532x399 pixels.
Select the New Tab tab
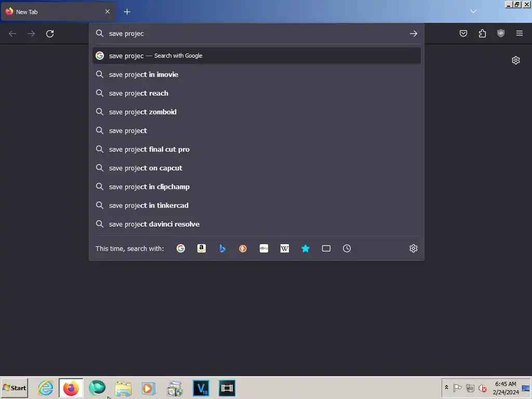[x=58, y=12]
